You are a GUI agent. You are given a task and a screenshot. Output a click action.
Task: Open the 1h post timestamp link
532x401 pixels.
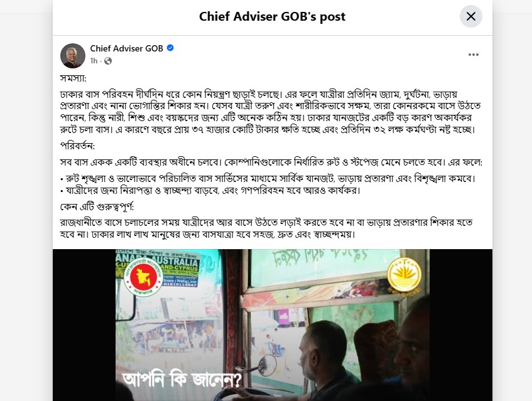[94, 61]
